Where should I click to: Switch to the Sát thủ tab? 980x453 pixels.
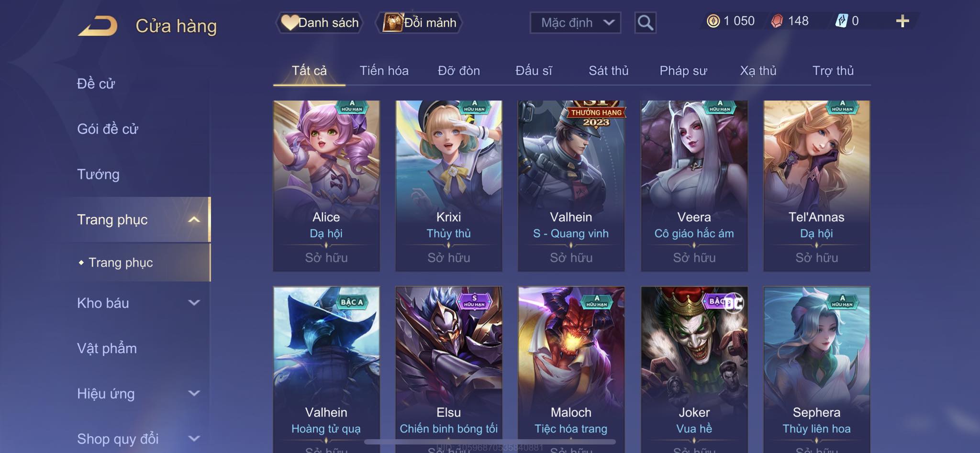point(608,71)
